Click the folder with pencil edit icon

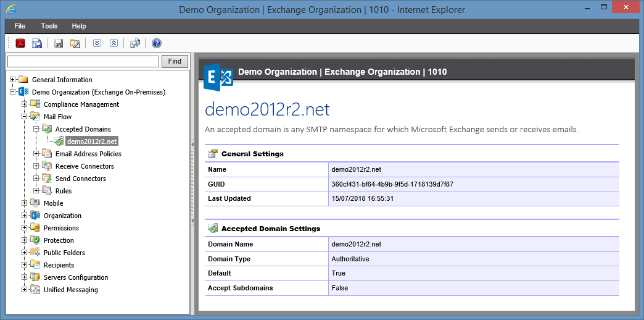coord(75,43)
